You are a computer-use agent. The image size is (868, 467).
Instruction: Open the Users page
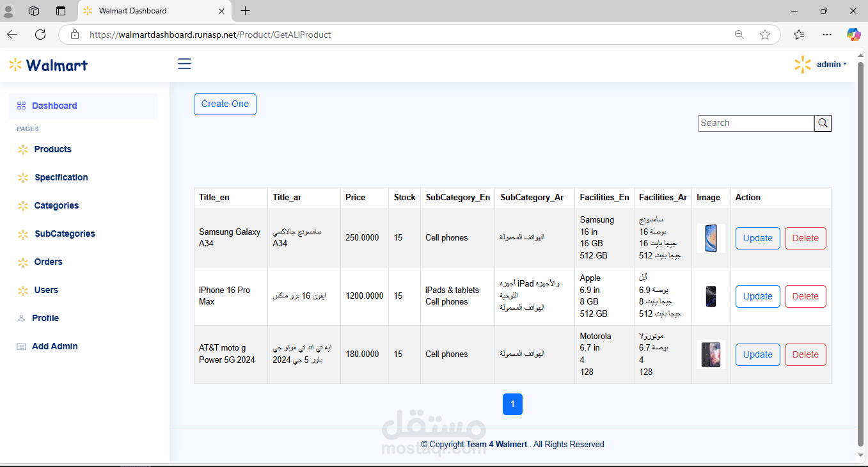pos(46,290)
